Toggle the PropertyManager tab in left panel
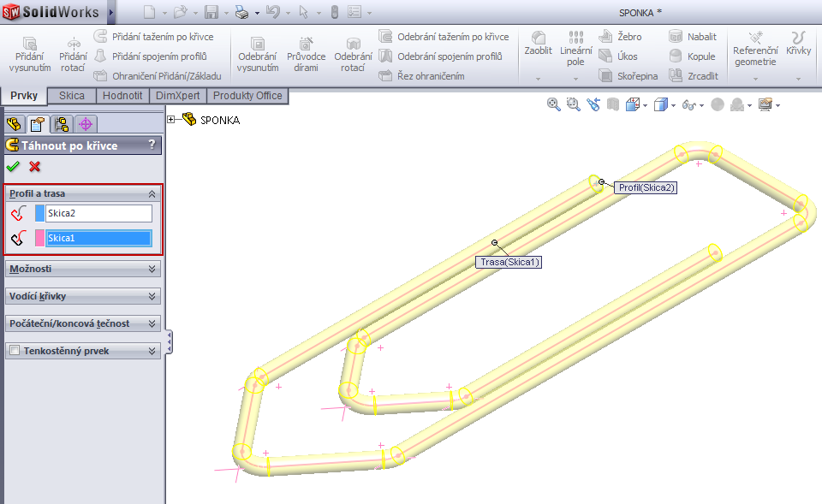The image size is (822, 504). [x=34, y=124]
